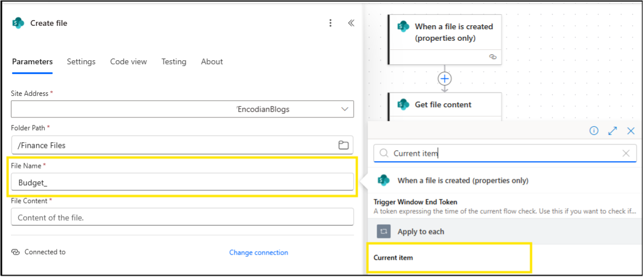Clear the Current item search text

pyautogui.click(x=626, y=153)
